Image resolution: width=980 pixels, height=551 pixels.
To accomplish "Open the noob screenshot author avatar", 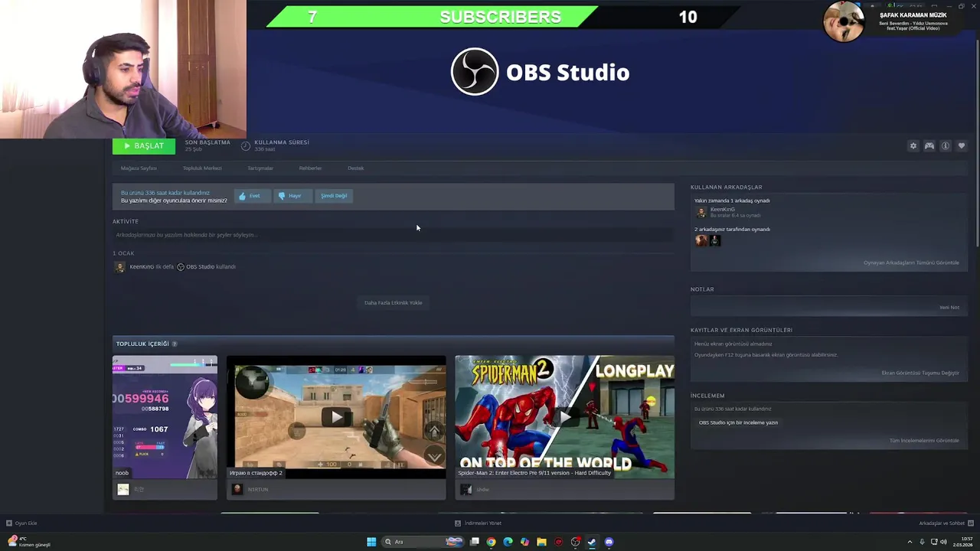I will click(x=122, y=490).
